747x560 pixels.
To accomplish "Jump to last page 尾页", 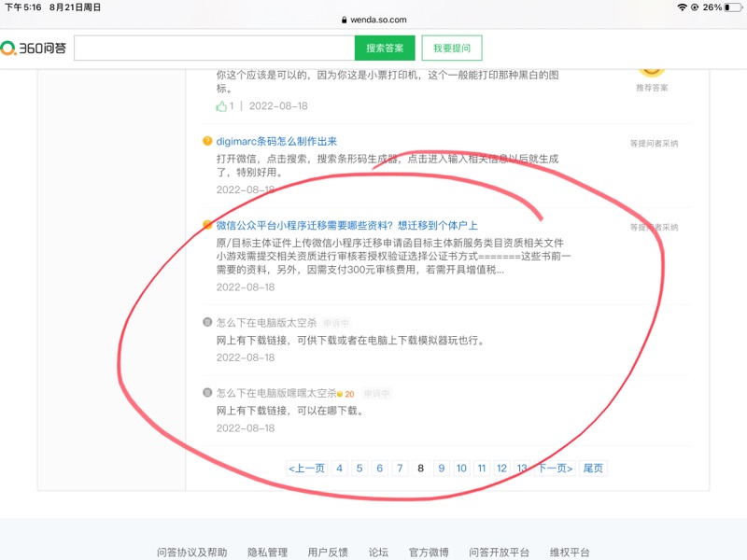I will pos(593,469).
